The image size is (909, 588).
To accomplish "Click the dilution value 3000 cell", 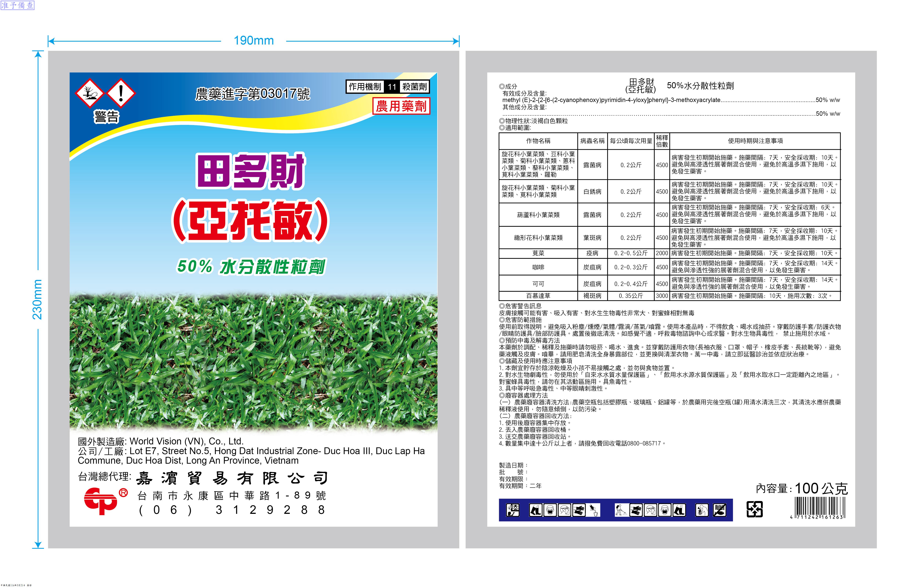I will [662, 296].
